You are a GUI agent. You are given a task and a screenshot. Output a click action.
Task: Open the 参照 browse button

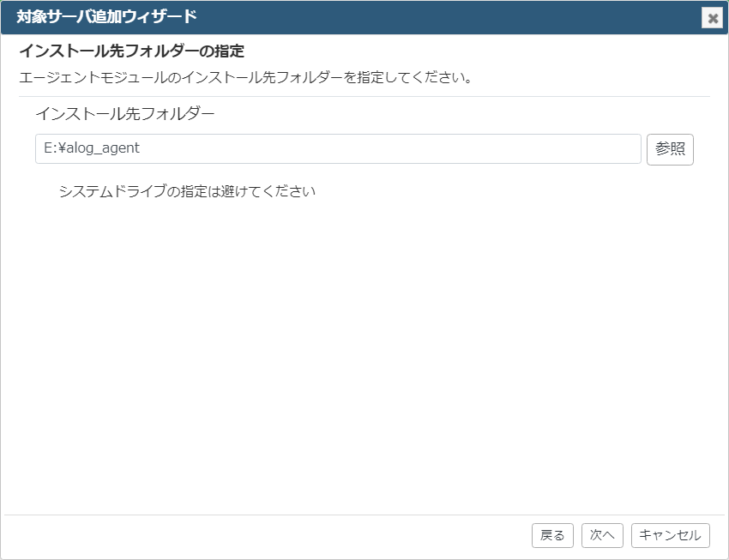pos(670,149)
